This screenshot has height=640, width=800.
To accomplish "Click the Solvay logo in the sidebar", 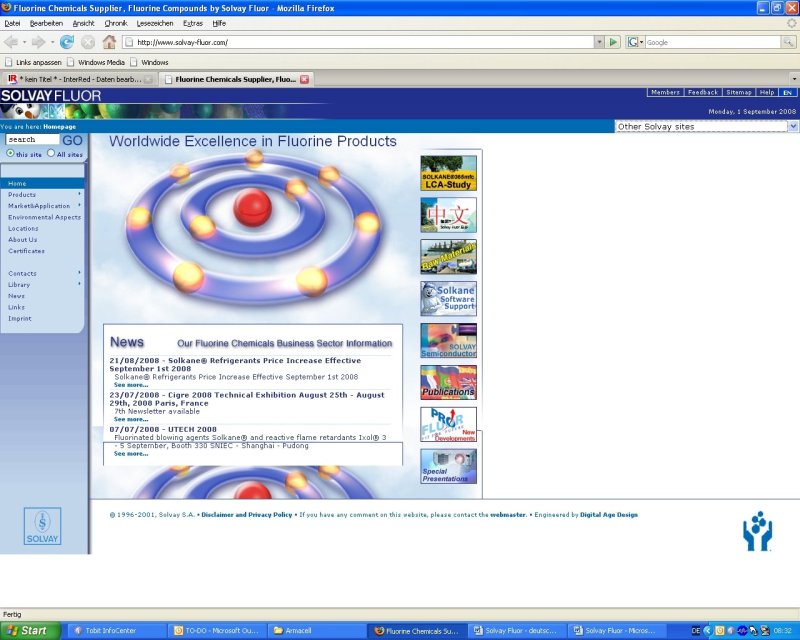I will (x=42, y=526).
